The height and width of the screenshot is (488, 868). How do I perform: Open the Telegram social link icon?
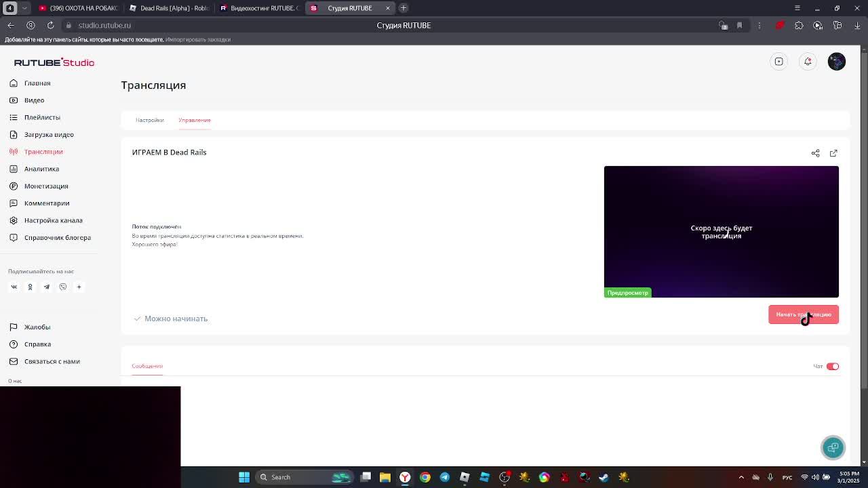47,287
